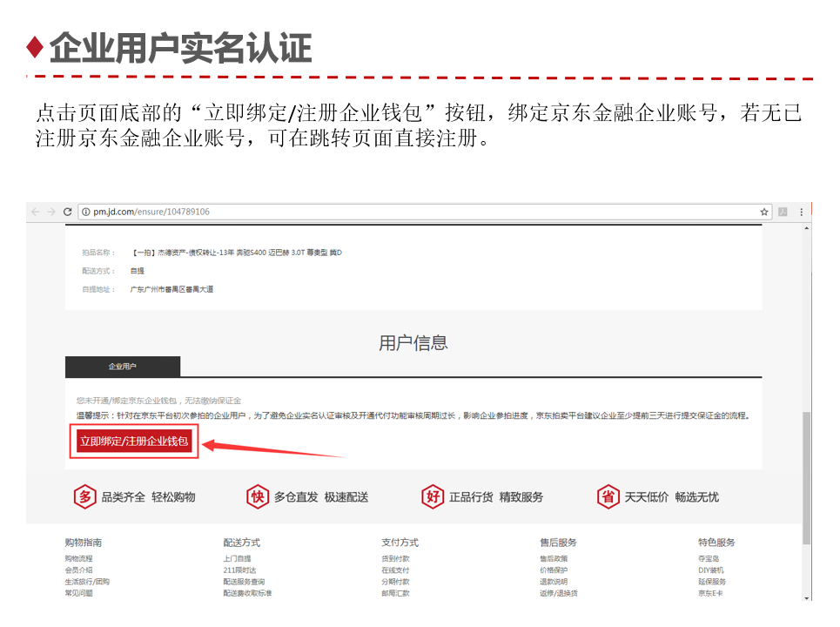Open 售后政策 footer link
The width and height of the screenshot is (840, 627).
[554, 558]
